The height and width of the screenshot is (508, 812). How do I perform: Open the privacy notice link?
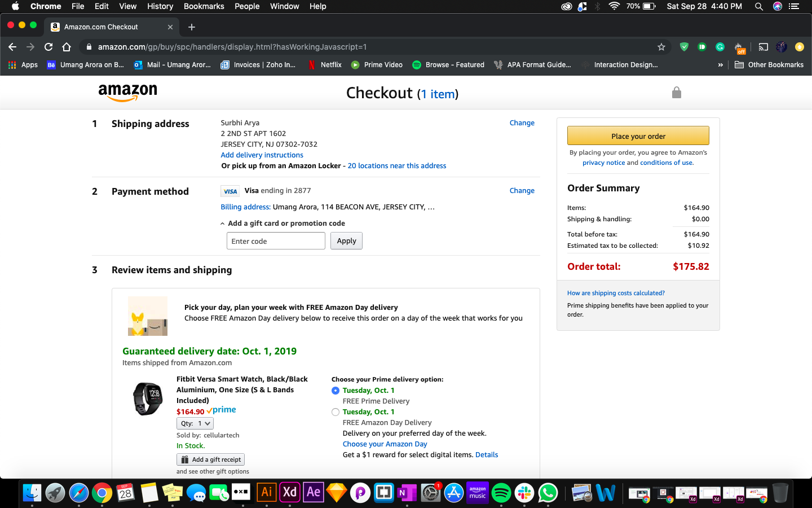(603, 163)
